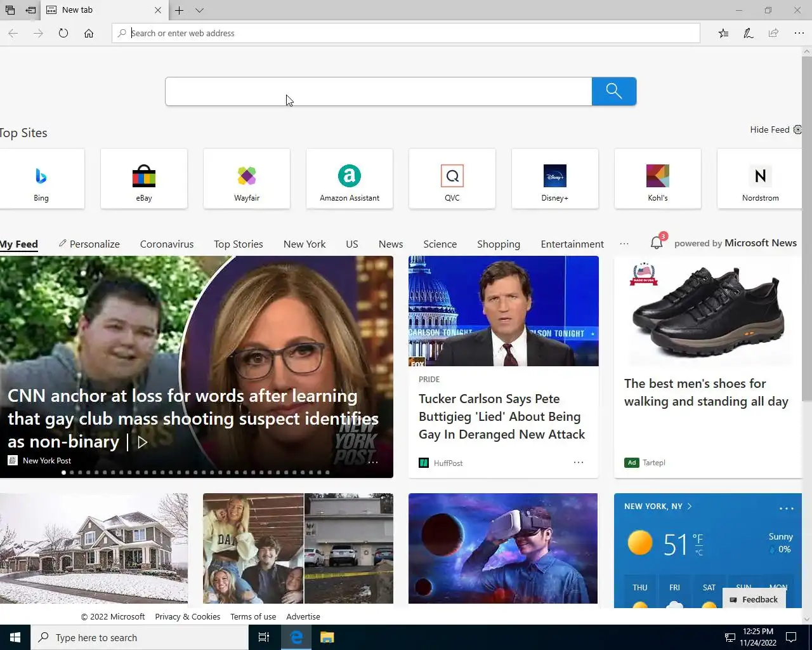Switch weather to Celsius
The height and width of the screenshot is (650, 812).
(x=698, y=552)
